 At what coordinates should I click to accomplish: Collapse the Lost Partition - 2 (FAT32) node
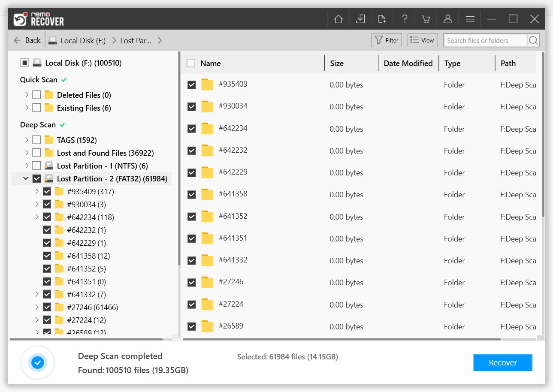(27, 178)
